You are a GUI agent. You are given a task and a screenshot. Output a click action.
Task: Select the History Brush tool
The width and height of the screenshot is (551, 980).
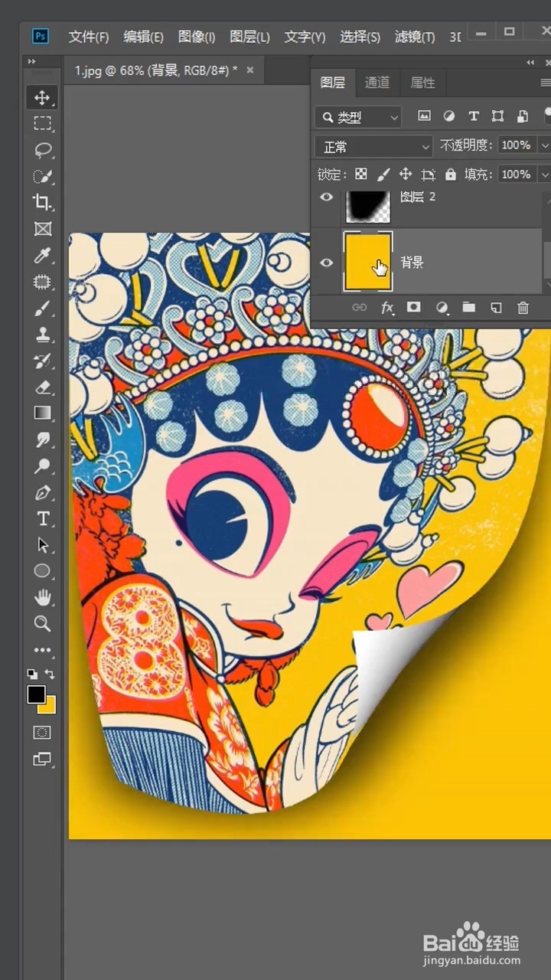pos(42,361)
